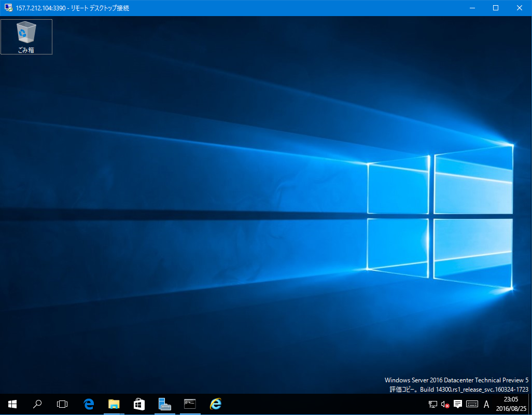Open Task View on the taskbar
This screenshot has width=532, height=415.
click(x=62, y=404)
